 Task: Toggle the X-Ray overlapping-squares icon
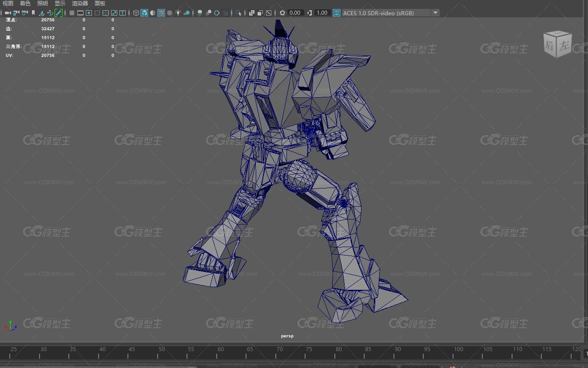click(x=252, y=13)
